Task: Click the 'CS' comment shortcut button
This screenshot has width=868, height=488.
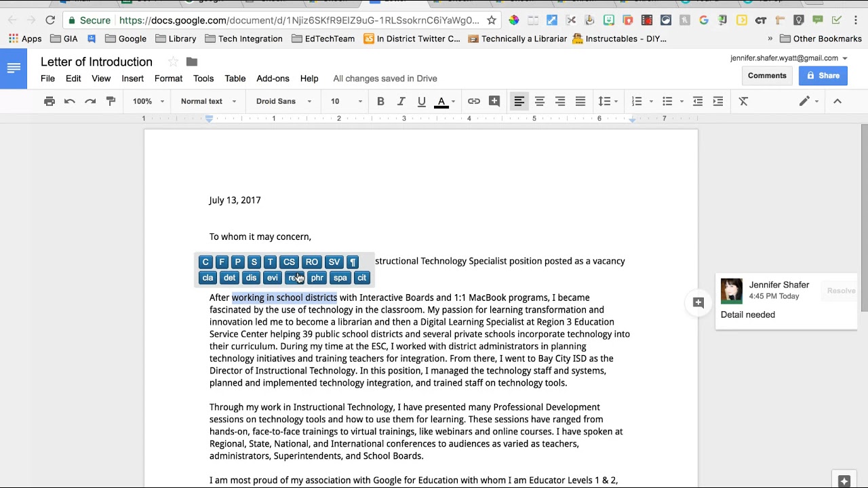Action: pos(290,262)
